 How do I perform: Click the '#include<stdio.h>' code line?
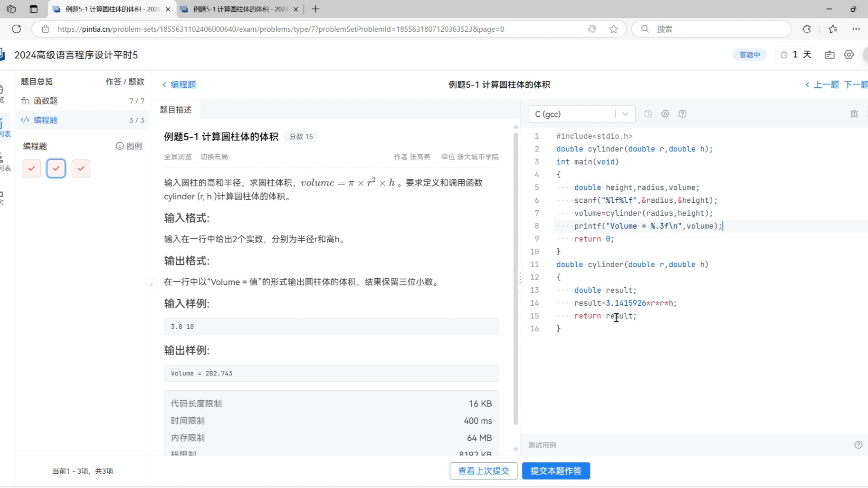(x=594, y=136)
